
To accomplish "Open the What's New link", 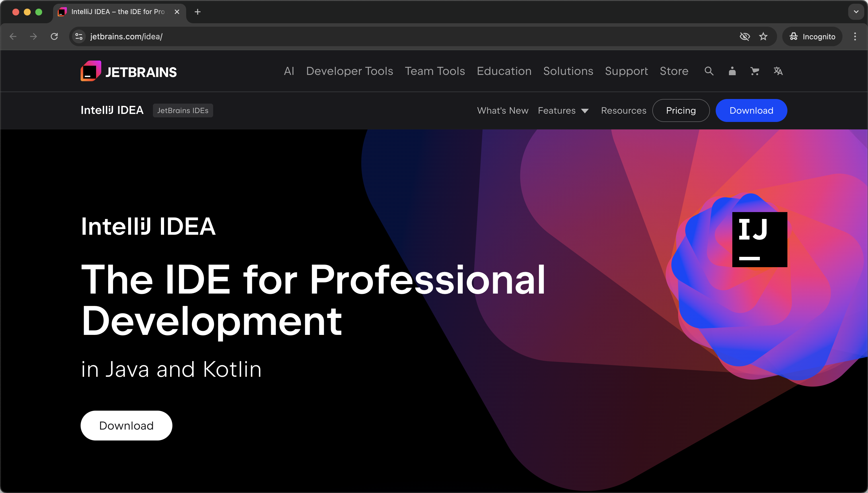I will click(503, 110).
